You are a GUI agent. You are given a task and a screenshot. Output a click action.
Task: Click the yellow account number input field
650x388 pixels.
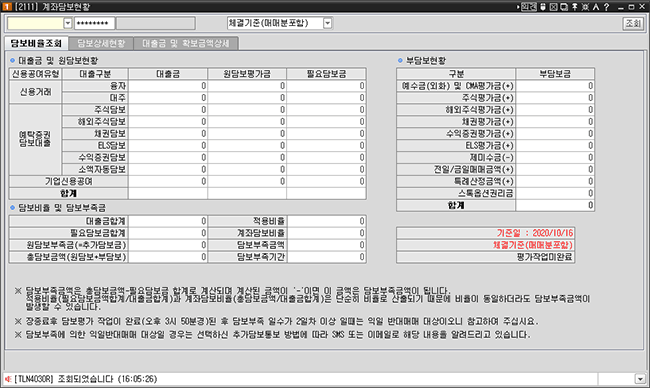36,23
